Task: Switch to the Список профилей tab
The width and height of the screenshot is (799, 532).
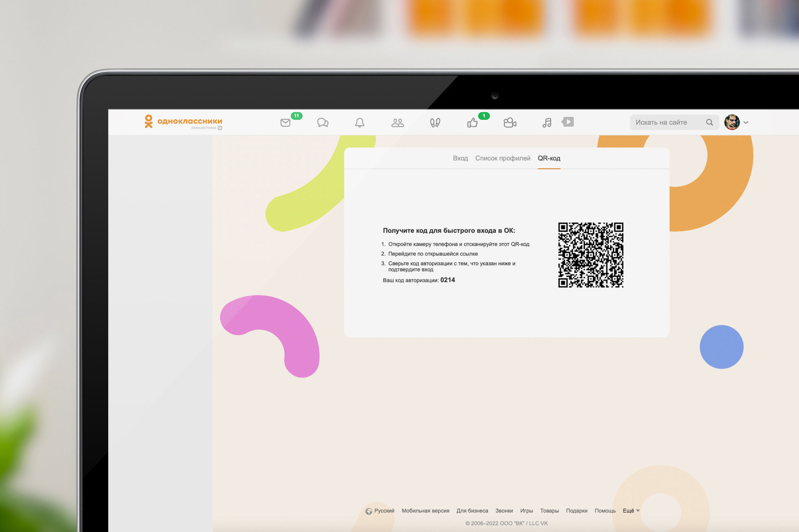Action: (x=503, y=158)
